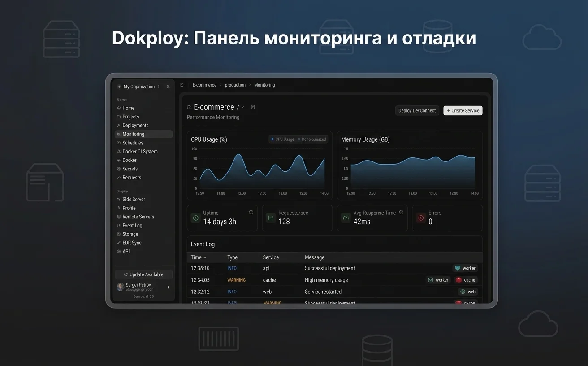This screenshot has height=366, width=588.
Task: Click the '42ms' response time value
Action: (362, 222)
